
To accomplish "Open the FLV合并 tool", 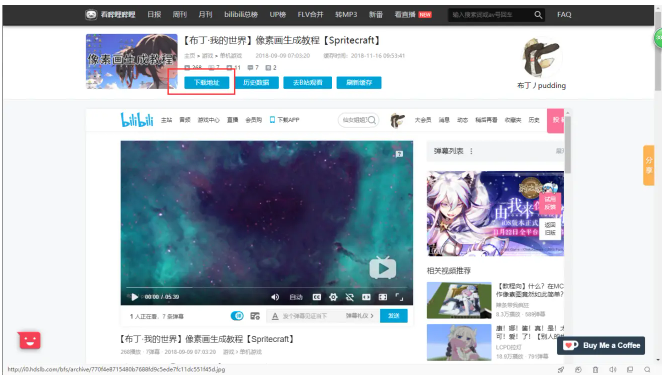I will pos(310,14).
